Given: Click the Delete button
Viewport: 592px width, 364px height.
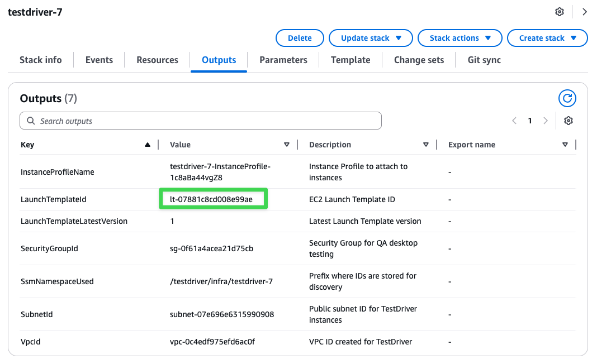Looking at the screenshot, I should [300, 38].
